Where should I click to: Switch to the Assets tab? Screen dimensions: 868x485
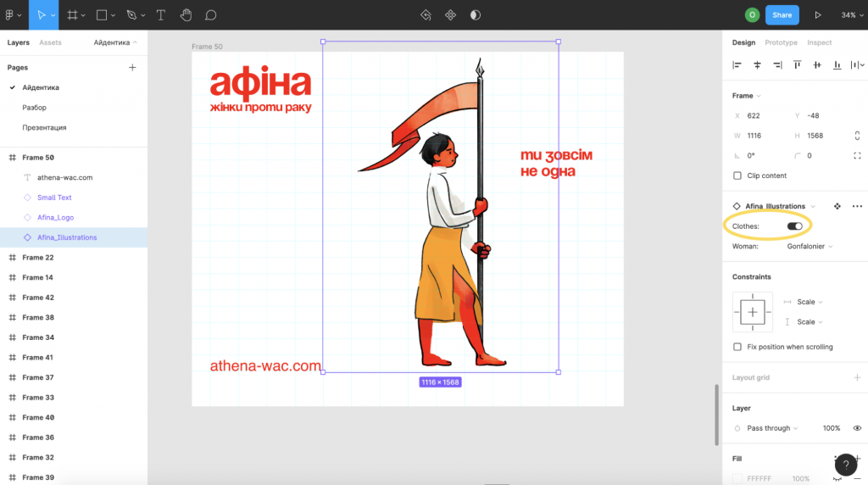point(50,42)
